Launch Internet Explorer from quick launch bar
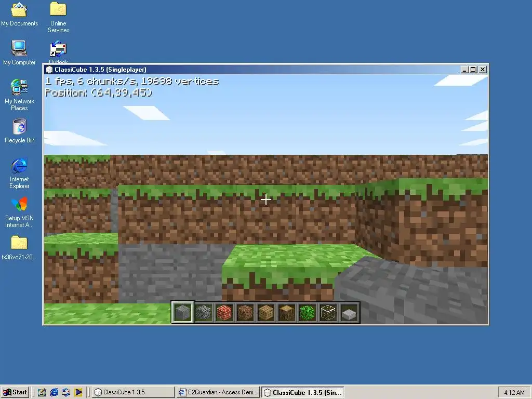Image resolution: width=532 pixels, height=399 pixels. pos(54,392)
